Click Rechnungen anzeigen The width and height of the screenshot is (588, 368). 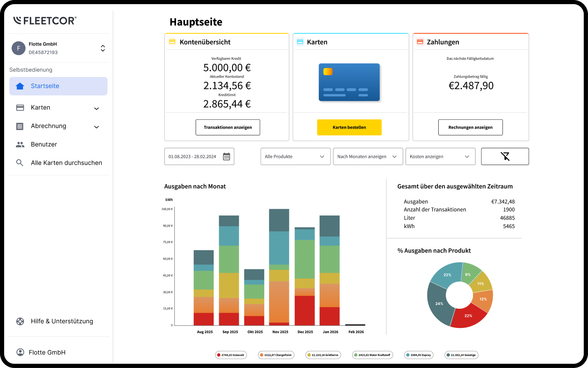tap(470, 127)
